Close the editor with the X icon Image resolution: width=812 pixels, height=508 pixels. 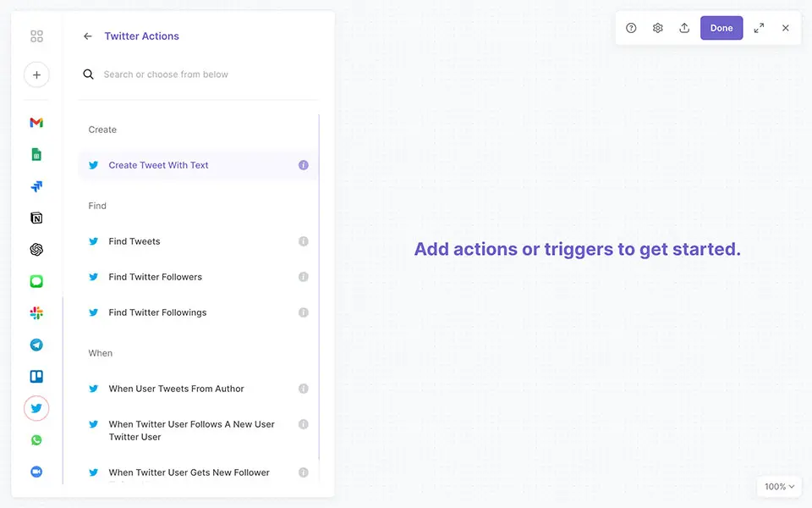786,28
